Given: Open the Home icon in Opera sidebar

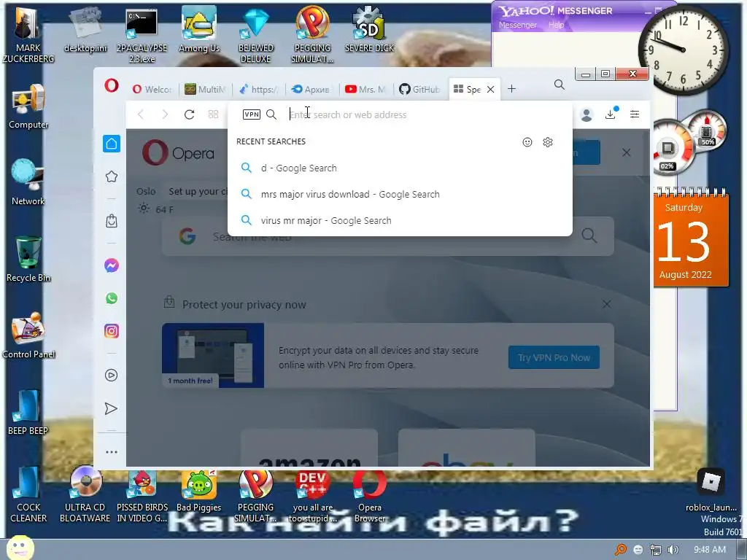Looking at the screenshot, I should tap(112, 144).
